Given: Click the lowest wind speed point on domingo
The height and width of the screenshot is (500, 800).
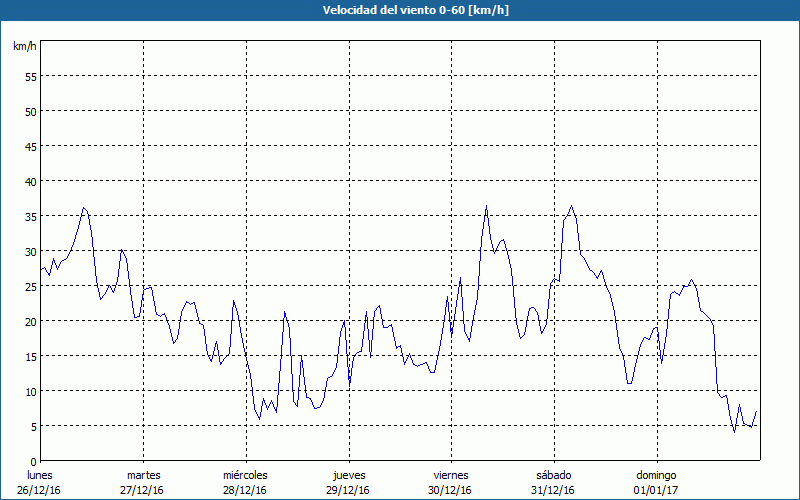Looking at the screenshot, I should tap(734, 432).
